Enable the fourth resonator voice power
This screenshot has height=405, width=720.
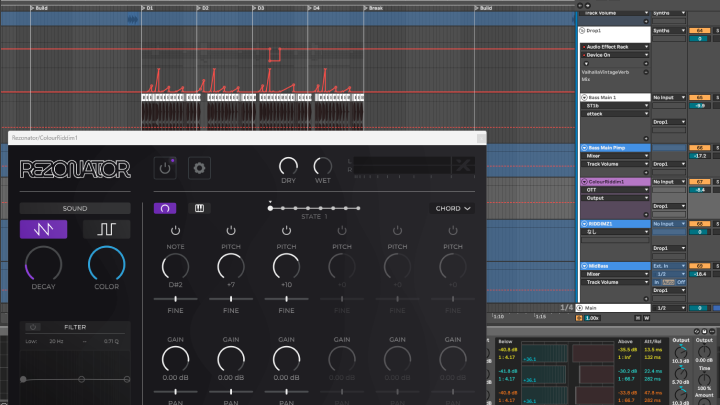click(342, 230)
